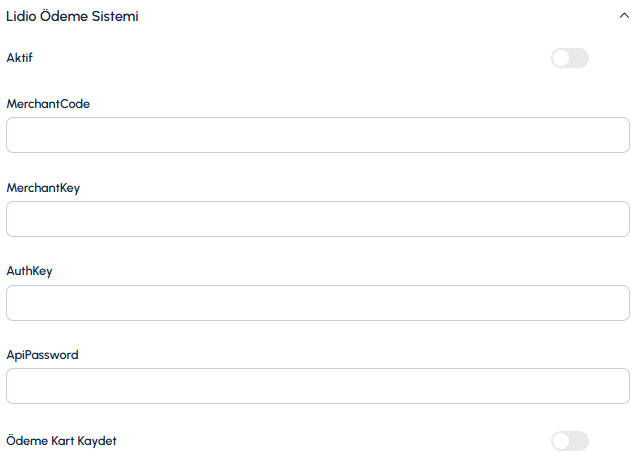Hit the up-arrow icon beside section title
Viewport: 636px width, 464px height.
[624, 16]
